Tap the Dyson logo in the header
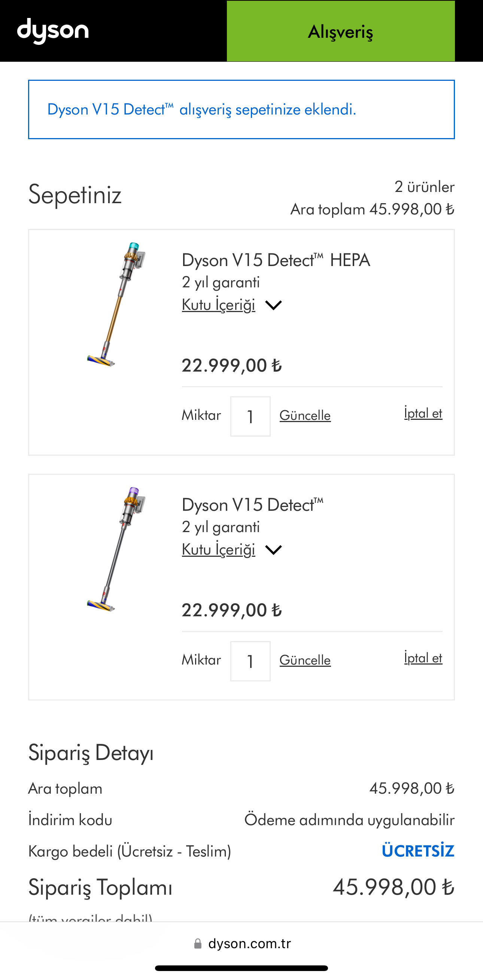This screenshot has height=980, width=483. coord(52,31)
